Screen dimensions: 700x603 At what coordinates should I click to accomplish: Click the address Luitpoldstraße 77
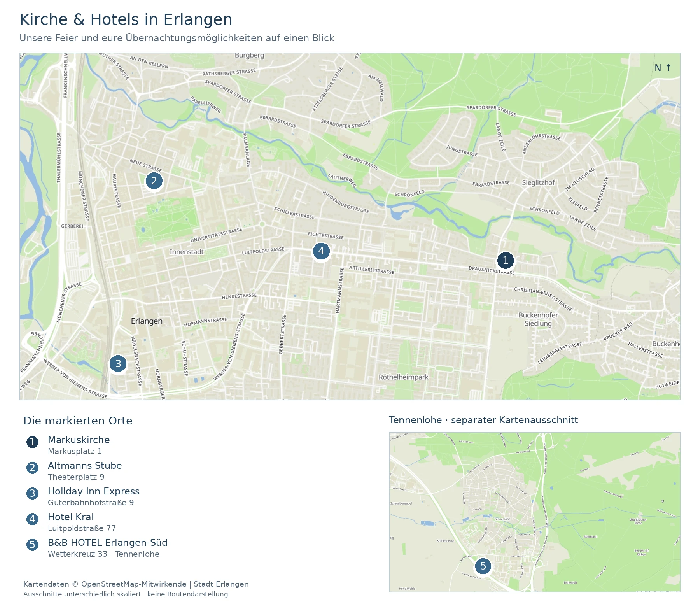82,528
